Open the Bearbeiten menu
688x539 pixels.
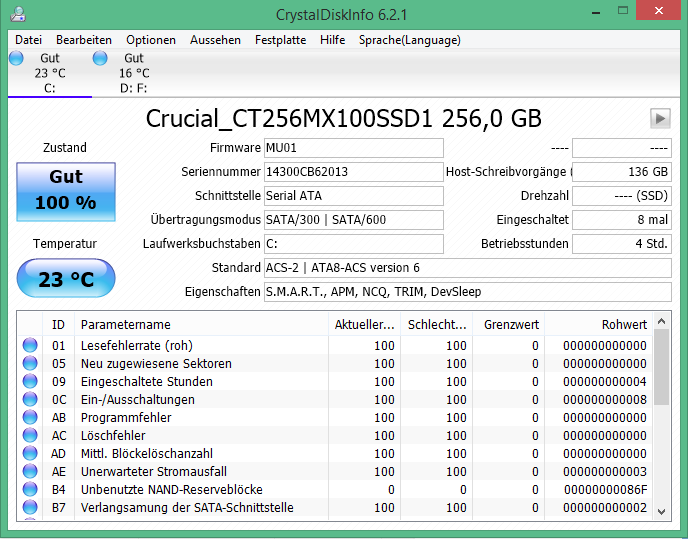click(84, 40)
